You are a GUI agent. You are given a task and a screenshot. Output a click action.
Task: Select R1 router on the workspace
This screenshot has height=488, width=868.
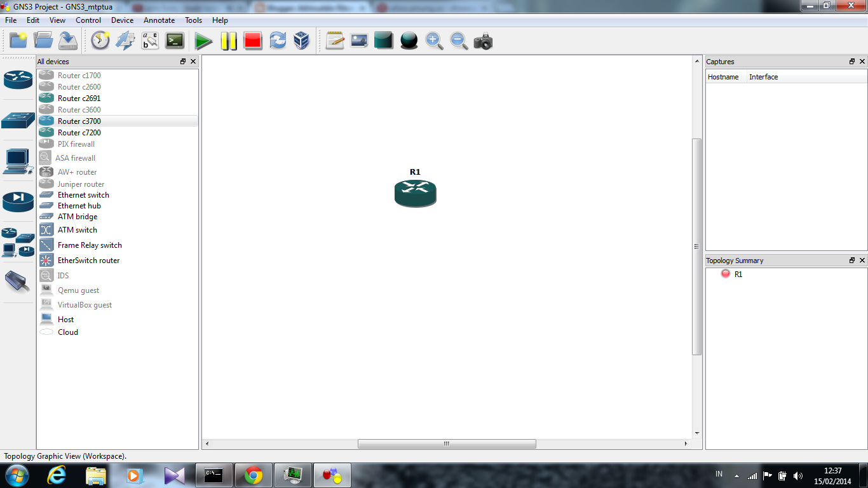coord(416,193)
